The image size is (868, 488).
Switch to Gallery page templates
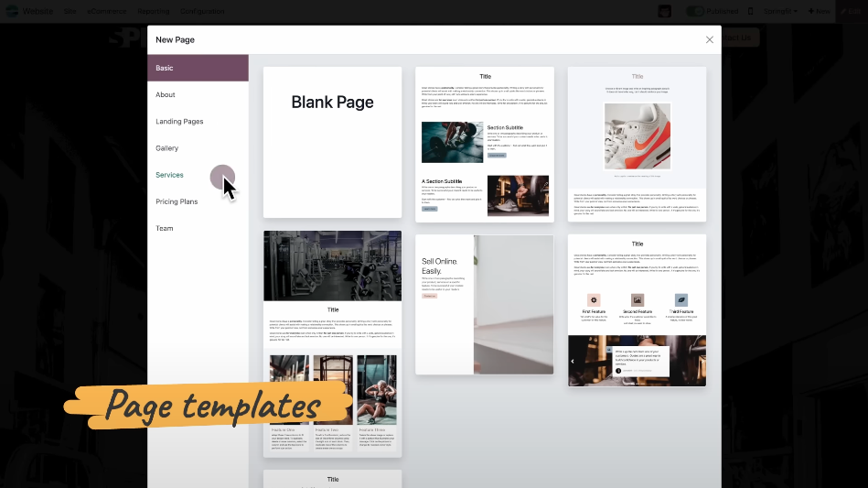point(167,148)
